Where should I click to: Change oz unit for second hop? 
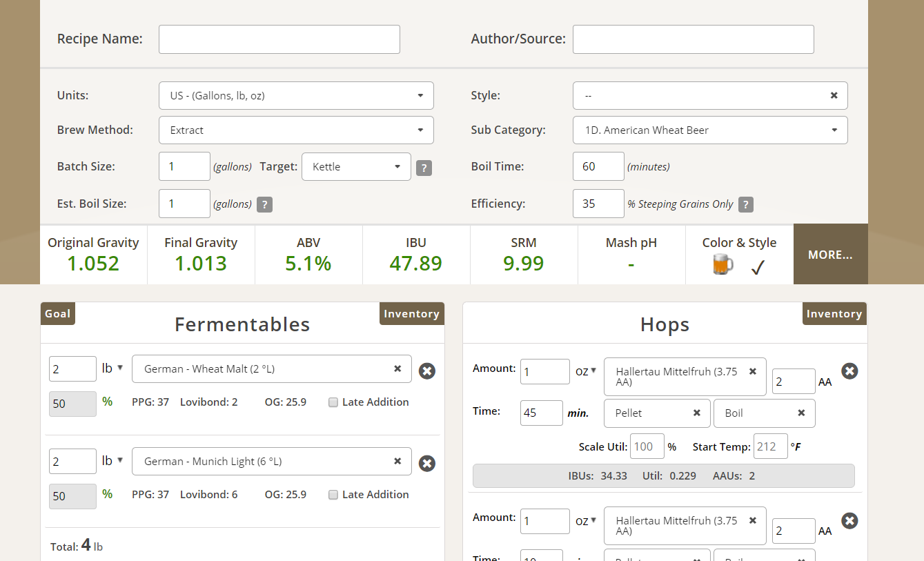point(586,520)
